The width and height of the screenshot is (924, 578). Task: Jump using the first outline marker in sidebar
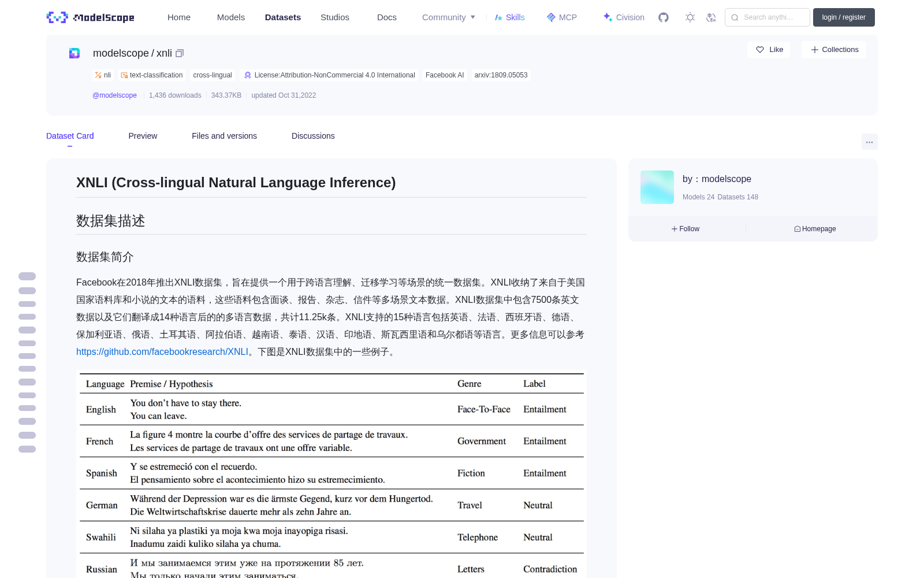(27, 276)
